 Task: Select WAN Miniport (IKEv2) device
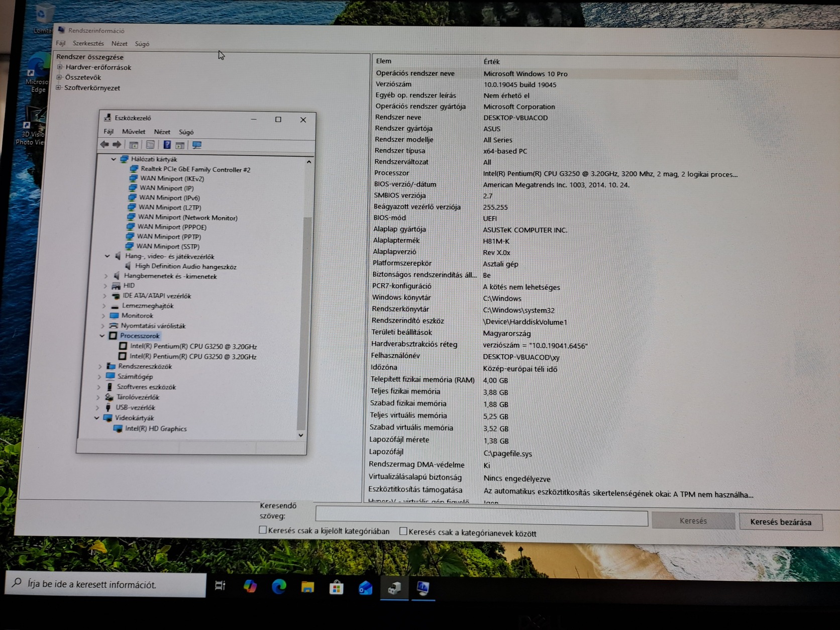[x=172, y=178]
